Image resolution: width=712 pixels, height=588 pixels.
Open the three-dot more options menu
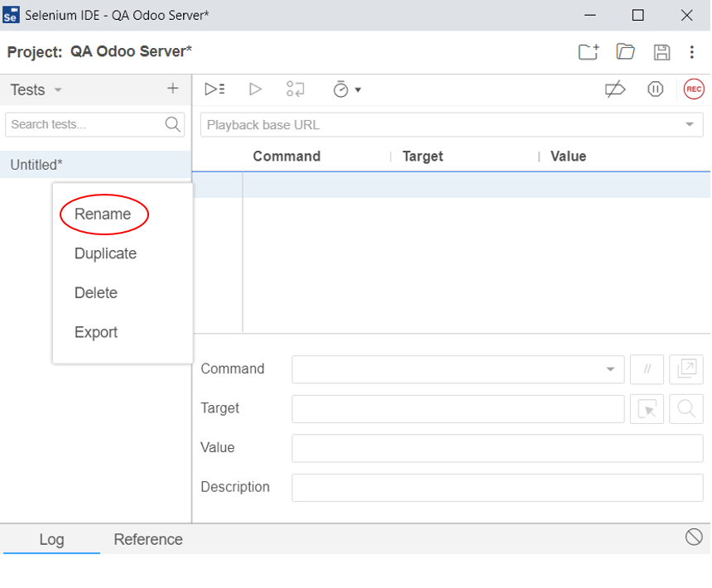pos(691,52)
